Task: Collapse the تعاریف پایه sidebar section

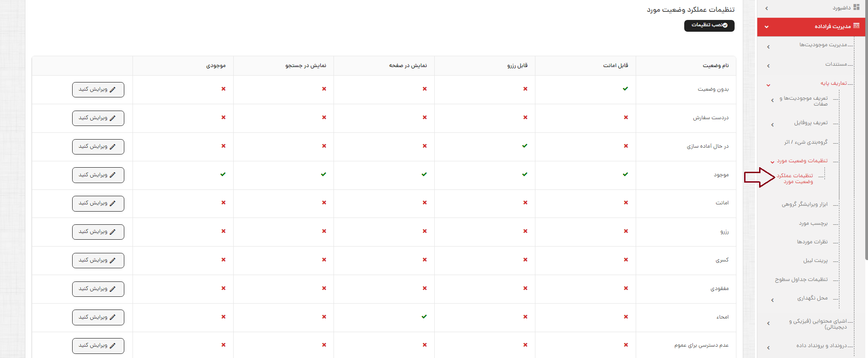Action: coord(768,85)
